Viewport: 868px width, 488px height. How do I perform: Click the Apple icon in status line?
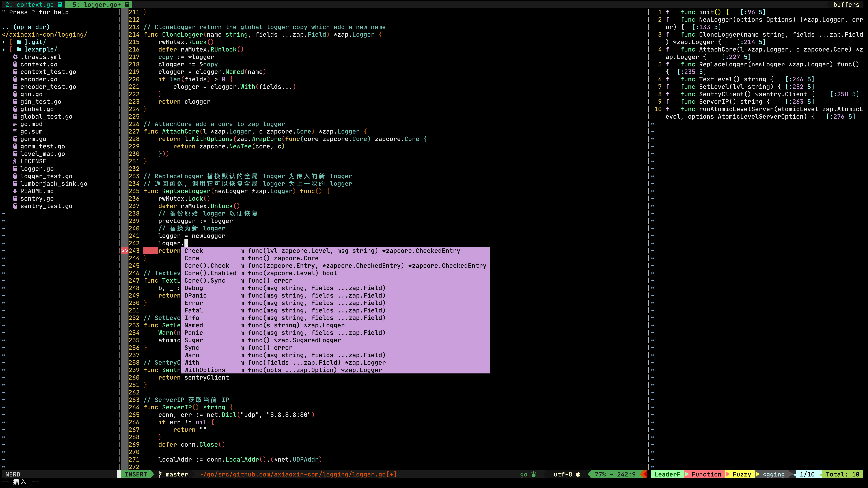[578, 474]
